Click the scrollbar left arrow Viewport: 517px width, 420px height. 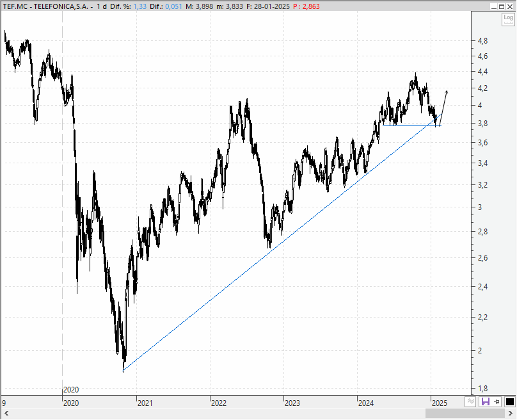point(6,413)
